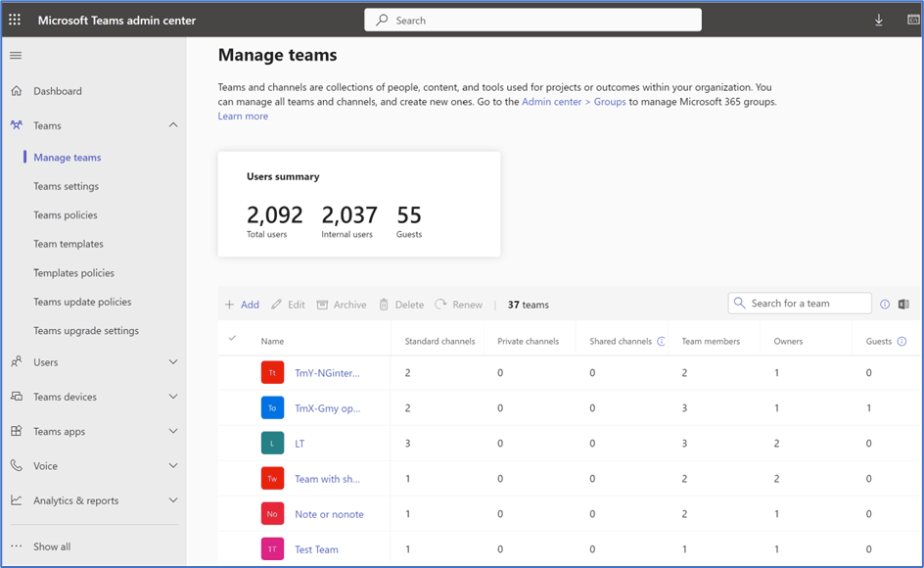
Task: Select Teams policies in the sidebar
Action: pos(67,214)
